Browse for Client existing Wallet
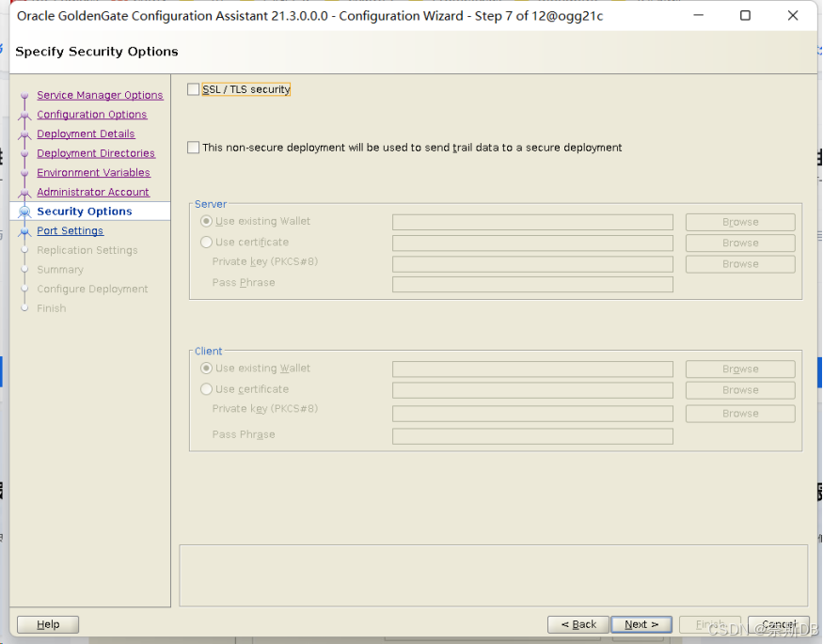823x644 pixels. pos(740,369)
